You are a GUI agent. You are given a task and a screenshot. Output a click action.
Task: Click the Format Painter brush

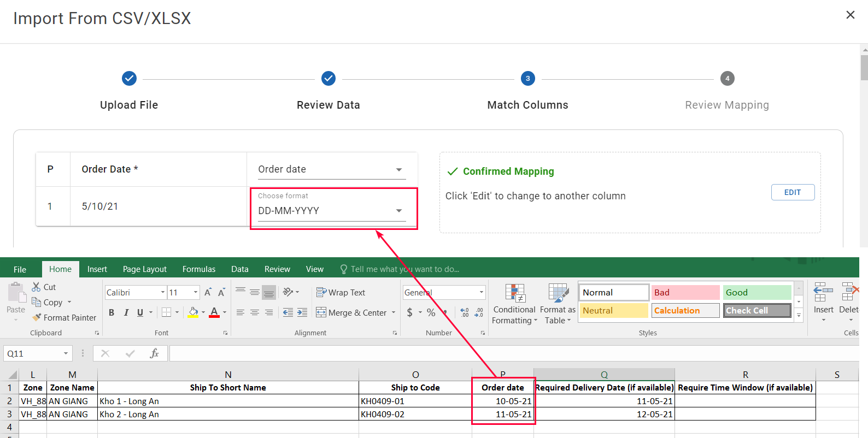pos(64,317)
